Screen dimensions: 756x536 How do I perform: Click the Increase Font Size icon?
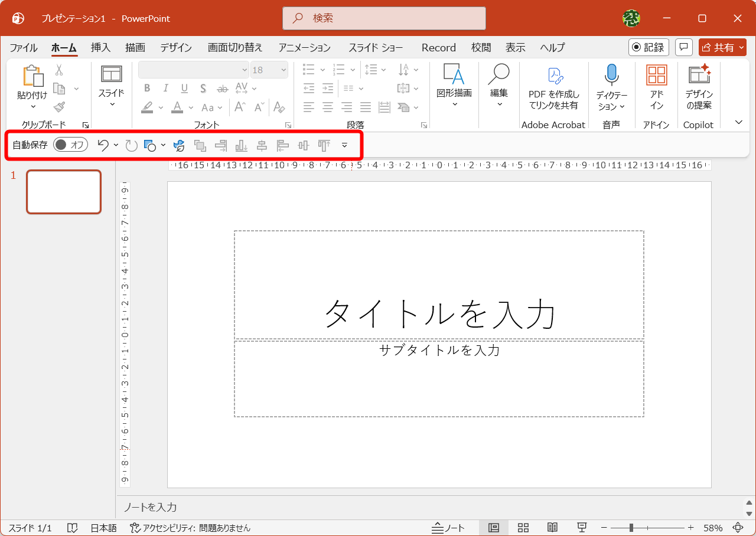[239, 107]
